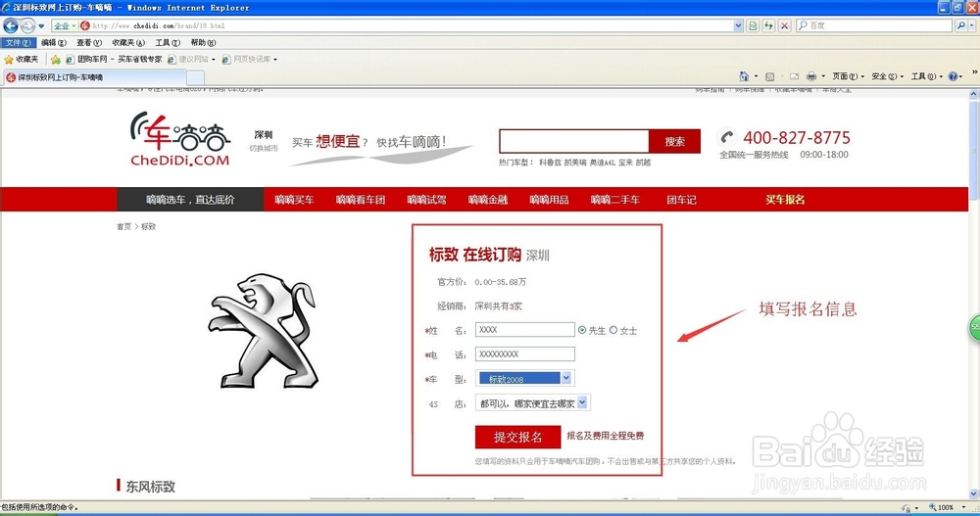Click the Peugeot lion brand logo image
980x516 pixels.
263,331
